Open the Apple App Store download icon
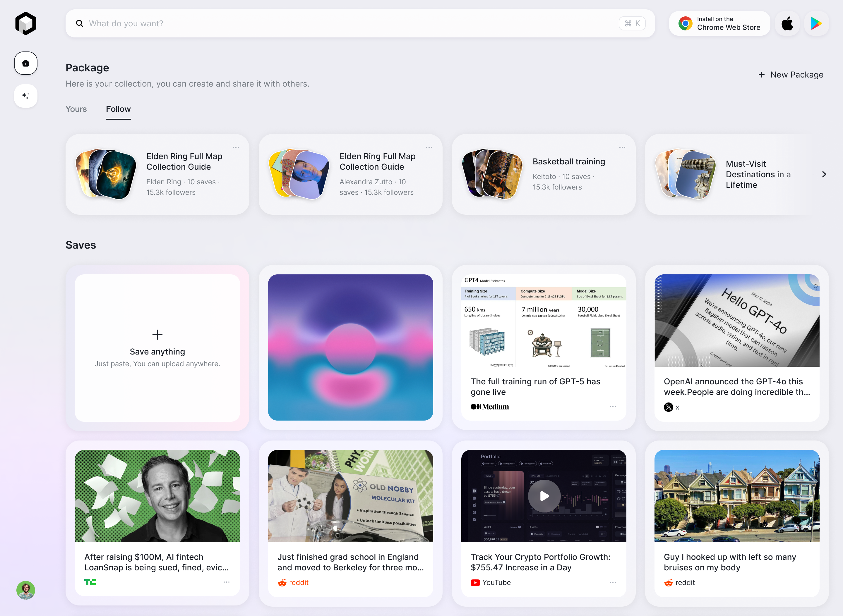843x616 pixels. 787,23
